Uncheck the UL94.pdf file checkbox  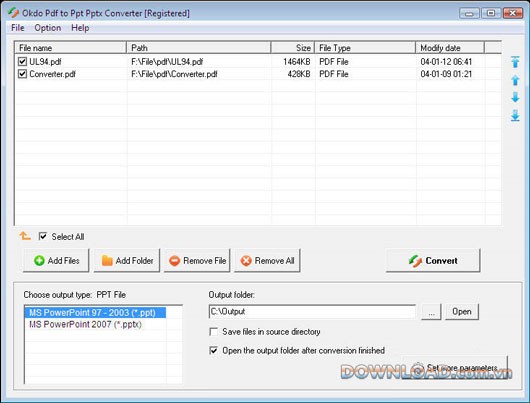pos(22,62)
